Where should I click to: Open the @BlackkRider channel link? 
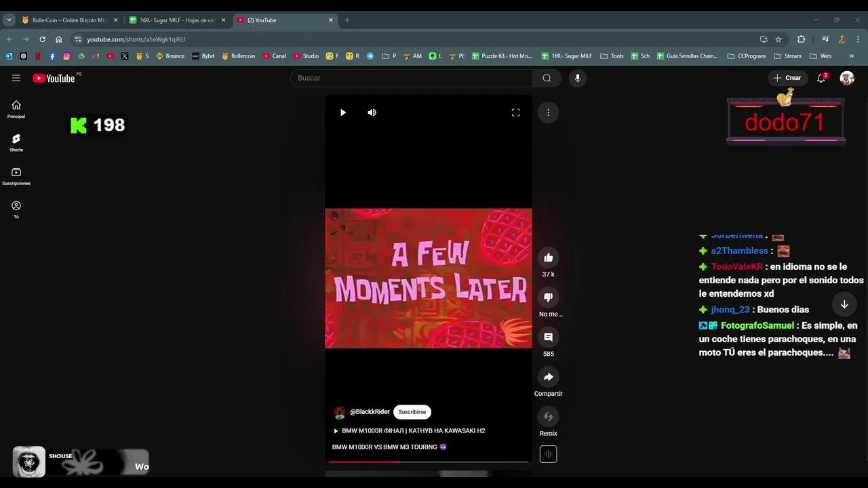click(370, 412)
